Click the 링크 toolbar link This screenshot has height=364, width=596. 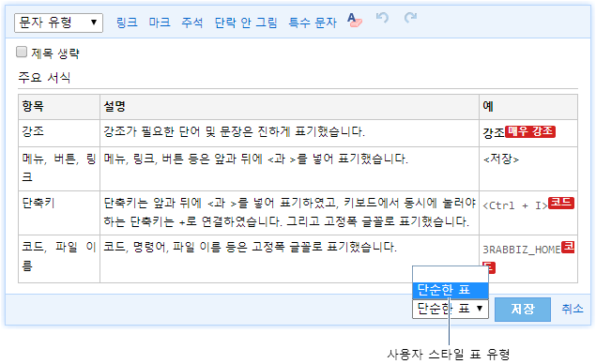(x=127, y=23)
